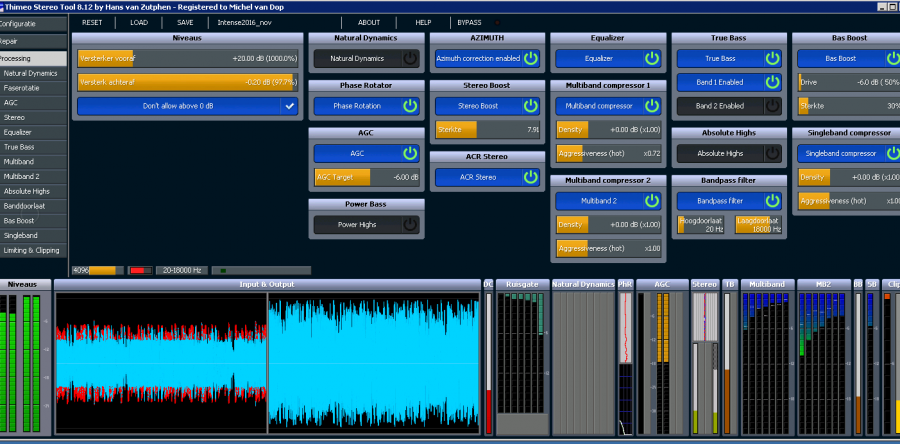Toggle the Natural Dynamics power icon

pos(410,59)
